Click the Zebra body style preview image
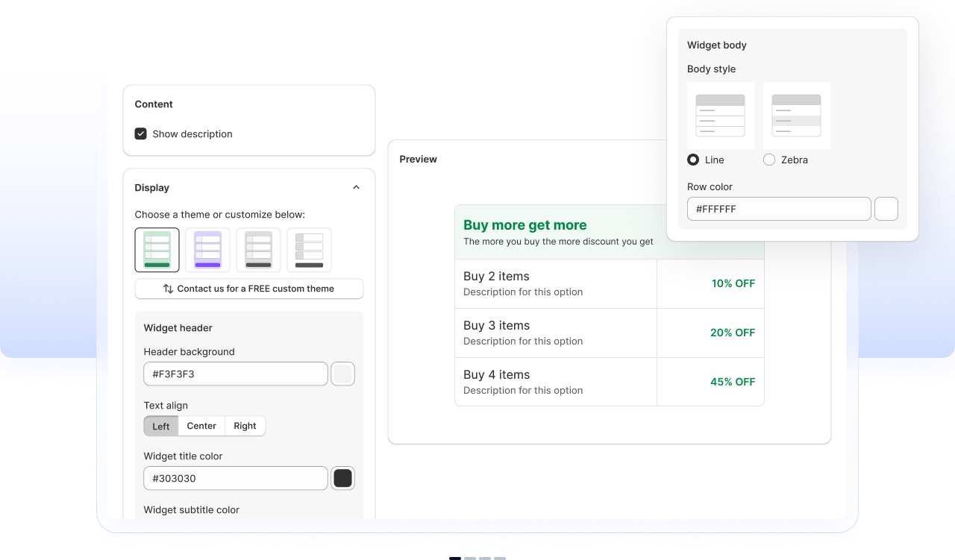This screenshot has width=955, height=560. [x=796, y=116]
